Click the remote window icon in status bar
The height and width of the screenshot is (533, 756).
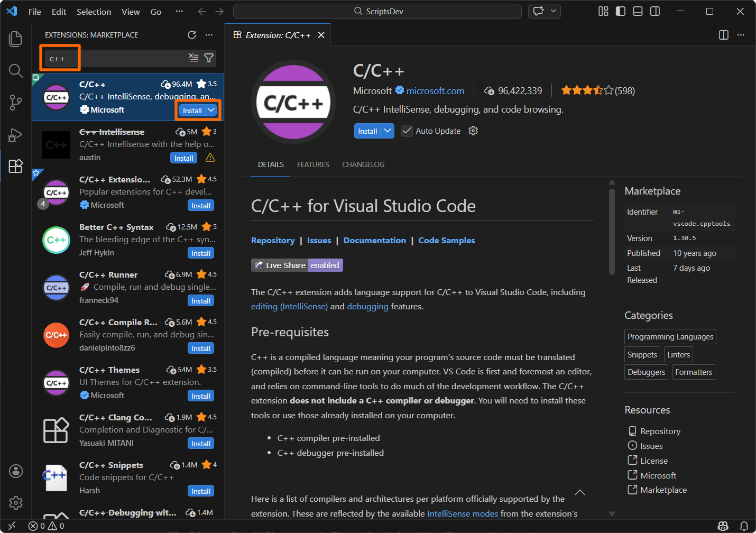click(x=12, y=526)
